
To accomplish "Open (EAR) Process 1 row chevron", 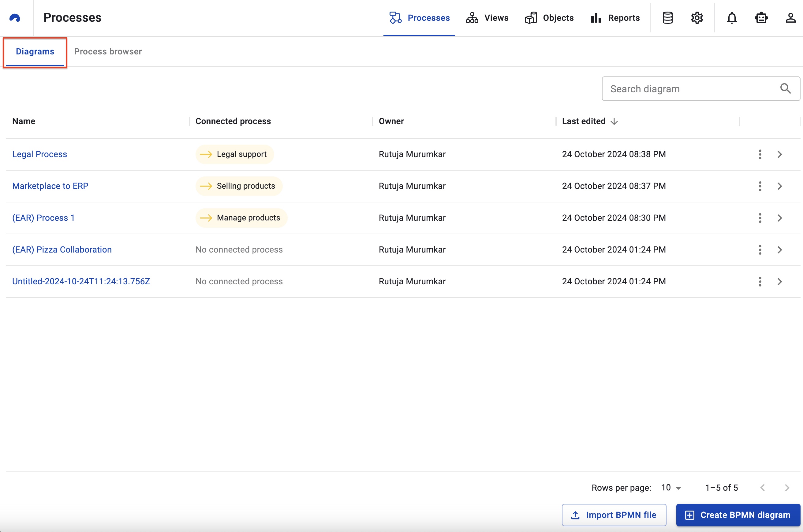I will click(x=780, y=218).
